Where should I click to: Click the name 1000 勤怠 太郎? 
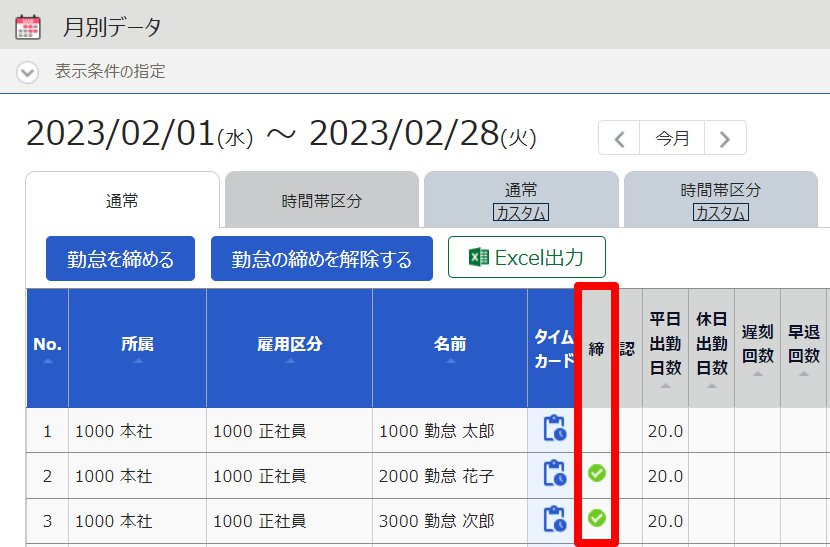tap(437, 431)
